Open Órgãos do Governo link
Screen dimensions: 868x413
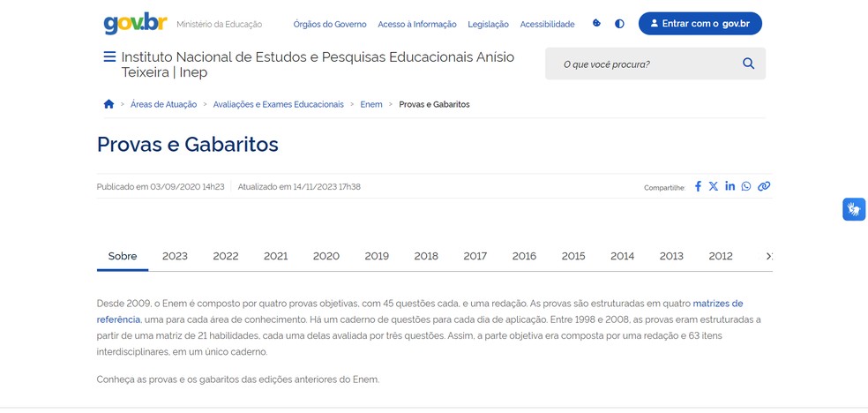[330, 25]
